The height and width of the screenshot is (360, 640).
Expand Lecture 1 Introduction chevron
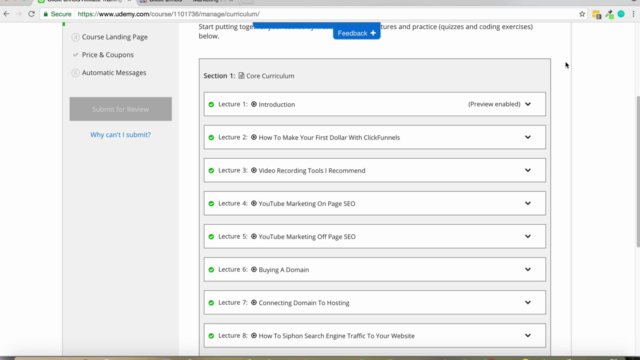point(528,104)
